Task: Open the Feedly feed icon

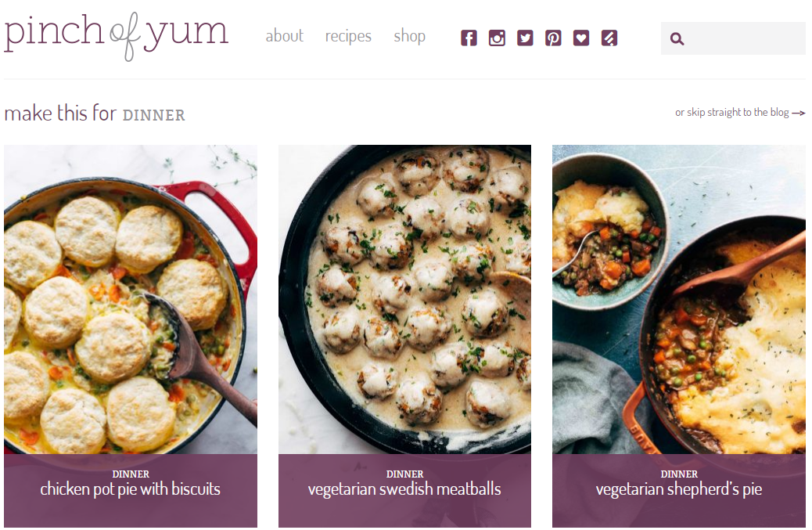Action: tap(609, 38)
